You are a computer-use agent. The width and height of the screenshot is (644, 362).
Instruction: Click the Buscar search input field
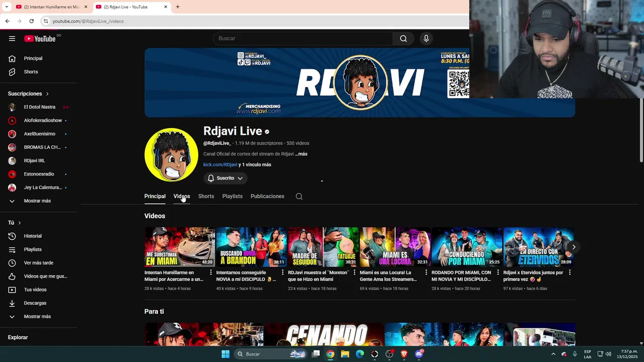[303, 39]
